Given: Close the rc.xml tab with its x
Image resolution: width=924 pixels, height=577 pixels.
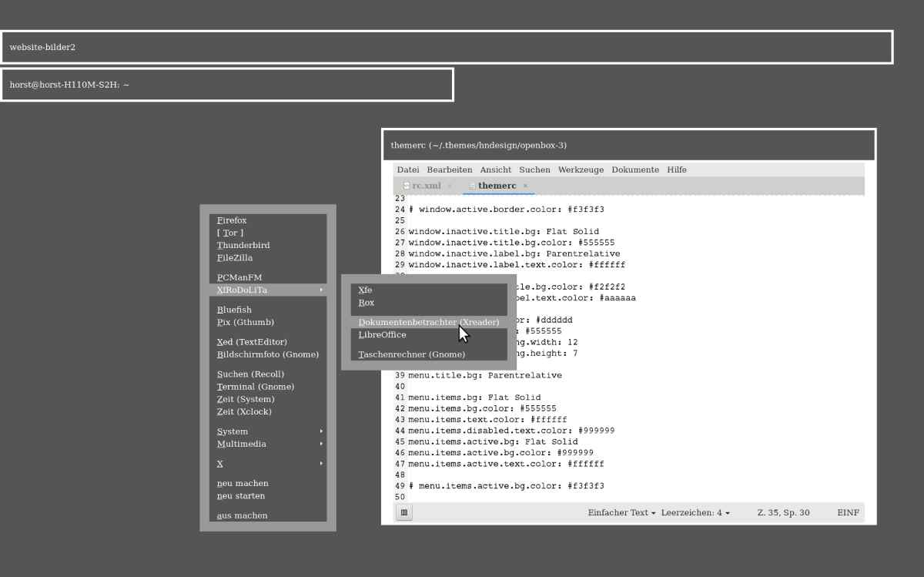Looking at the screenshot, I should [x=450, y=186].
